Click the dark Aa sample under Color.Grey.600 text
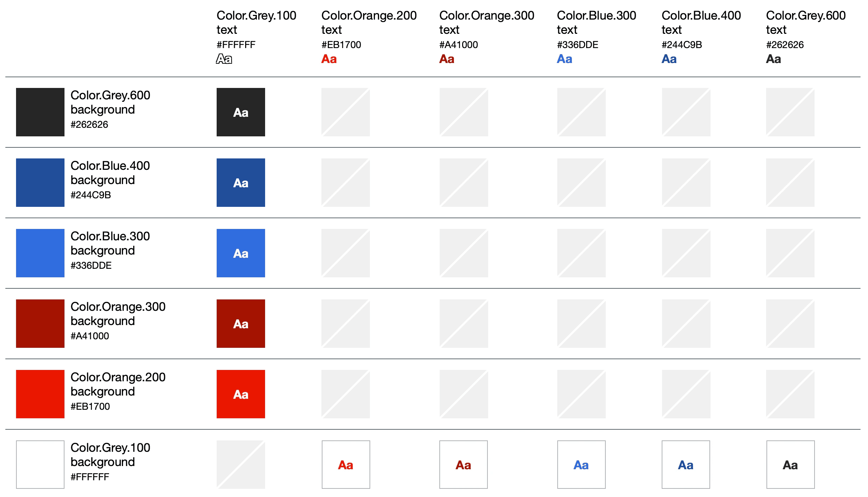Image resolution: width=868 pixels, height=497 pixels. point(773,59)
